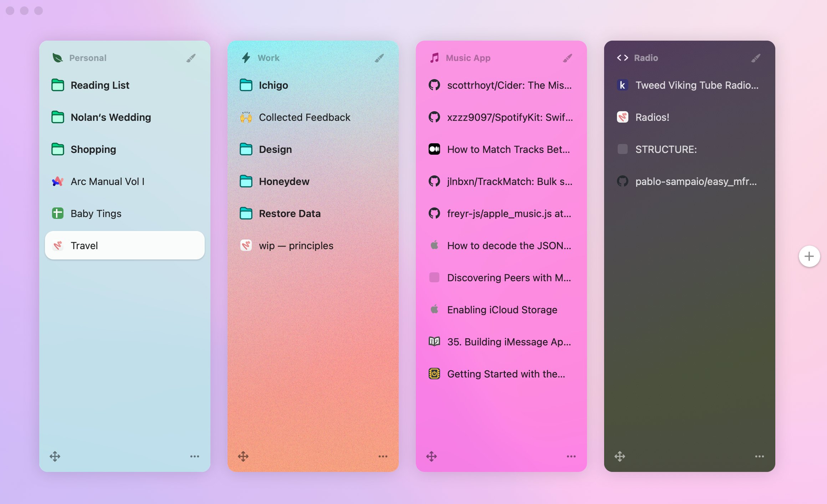Click the GitHub icon next to scottrhoyt/Cider
Image resolution: width=827 pixels, height=504 pixels.
[x=434, y=85]
